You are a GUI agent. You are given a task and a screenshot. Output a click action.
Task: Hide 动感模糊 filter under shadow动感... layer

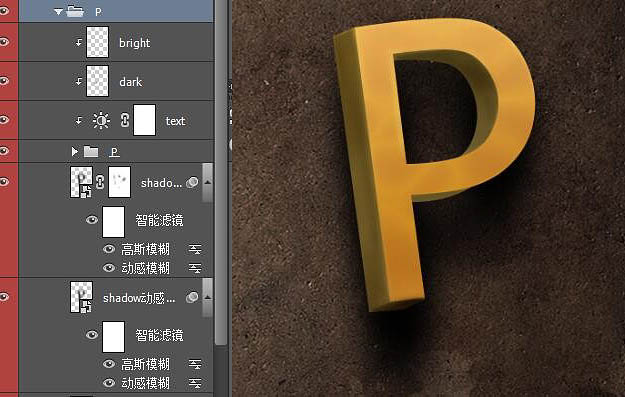(109, 383)
